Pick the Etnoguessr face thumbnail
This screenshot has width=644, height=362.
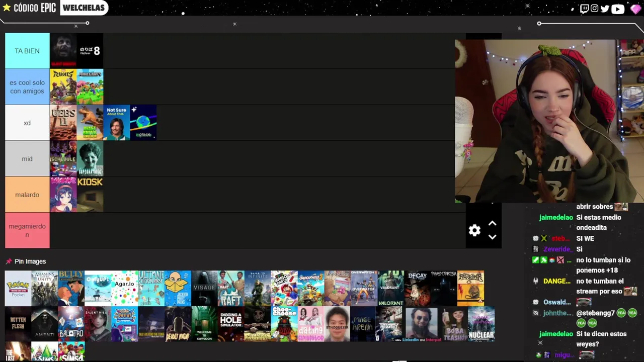pyautogui.click(x=338, y=324)
